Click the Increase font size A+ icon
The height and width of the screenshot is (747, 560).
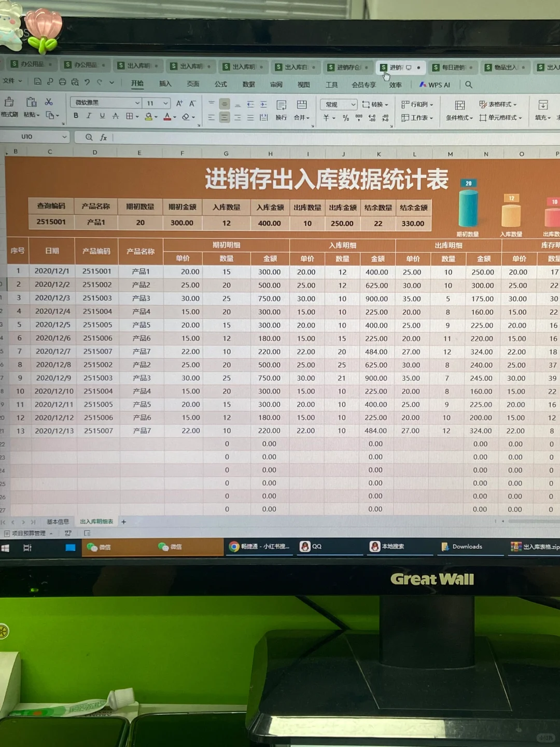pos(179,103)
